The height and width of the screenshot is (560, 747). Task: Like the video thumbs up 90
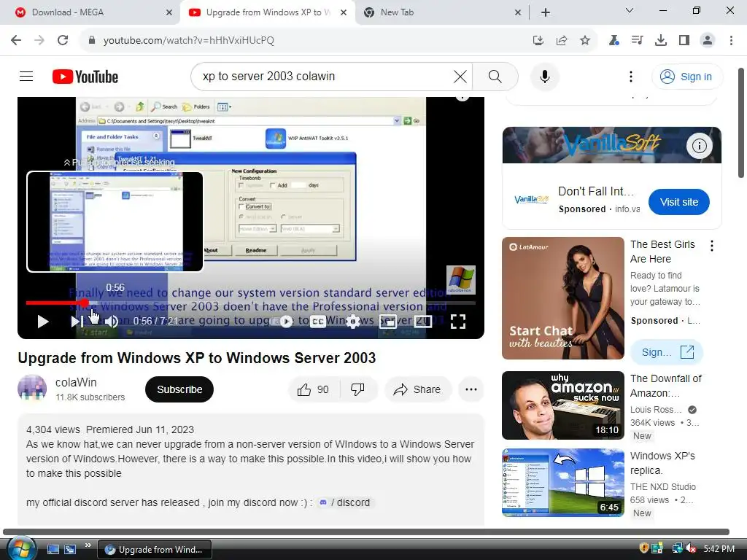(314, 389)
